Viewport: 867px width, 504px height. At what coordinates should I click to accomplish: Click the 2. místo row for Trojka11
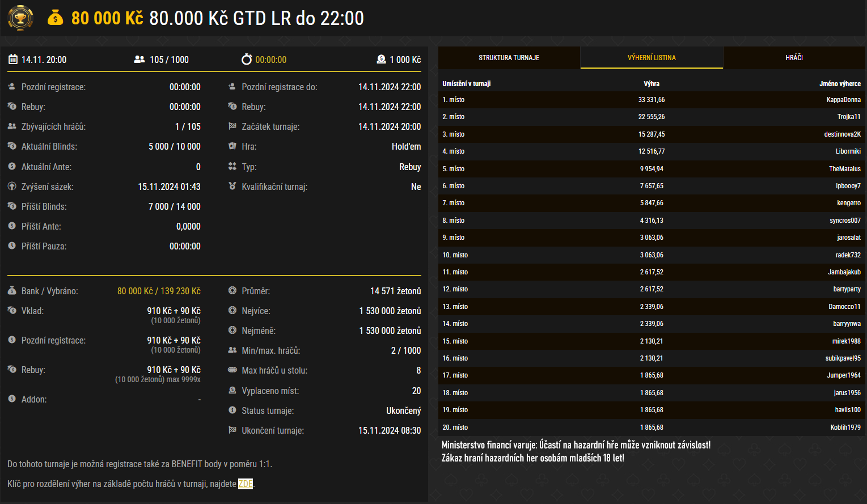click(651, 117)
